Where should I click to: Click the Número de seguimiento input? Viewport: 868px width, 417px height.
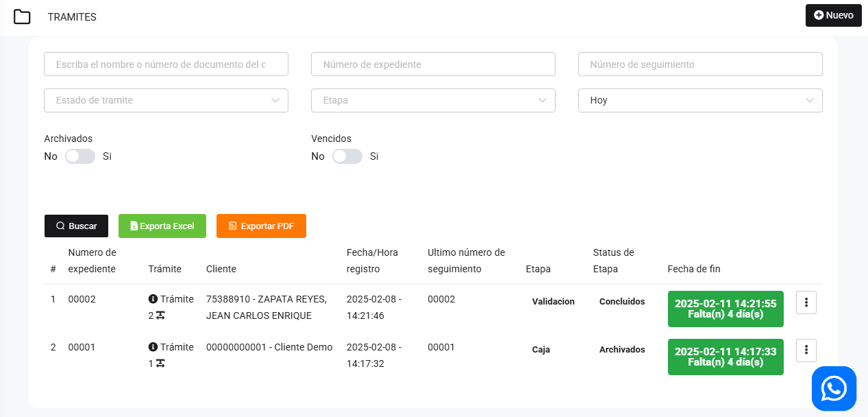(700, 64)
